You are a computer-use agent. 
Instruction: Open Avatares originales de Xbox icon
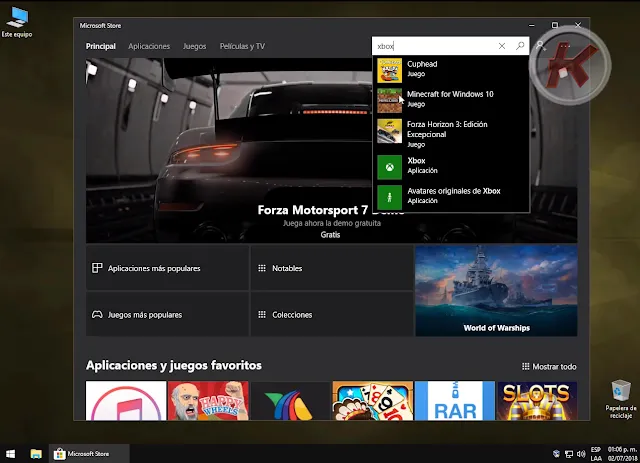tap(389, 197)
